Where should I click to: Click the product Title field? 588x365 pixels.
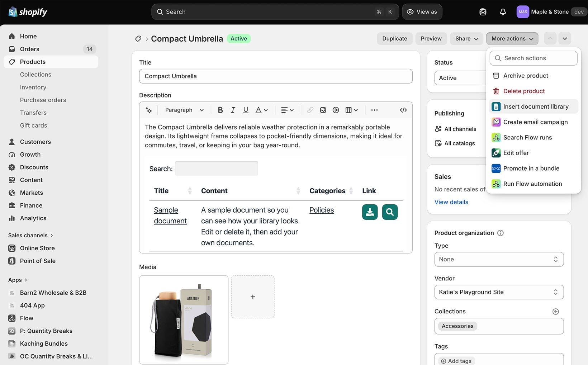click(276, 76)
